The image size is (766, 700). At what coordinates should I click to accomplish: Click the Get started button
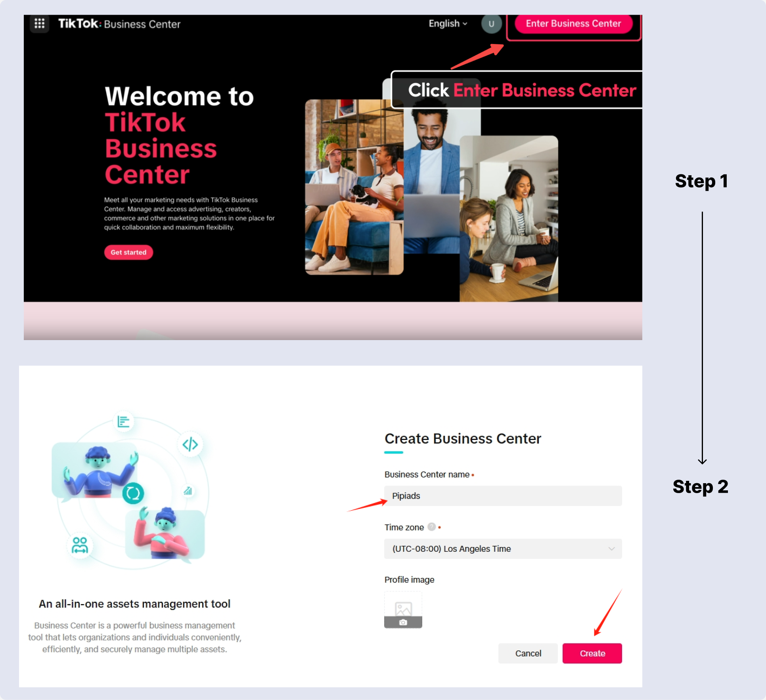(x=129, y=252)
